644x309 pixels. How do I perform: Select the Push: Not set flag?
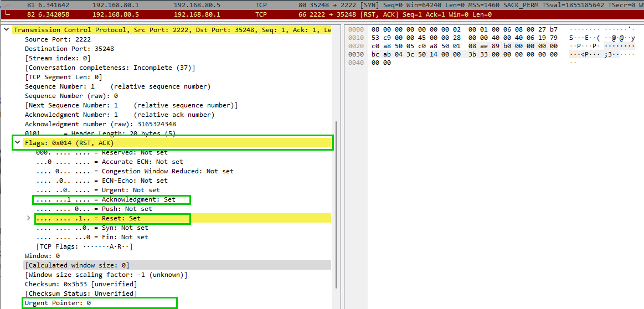(94, 209)
